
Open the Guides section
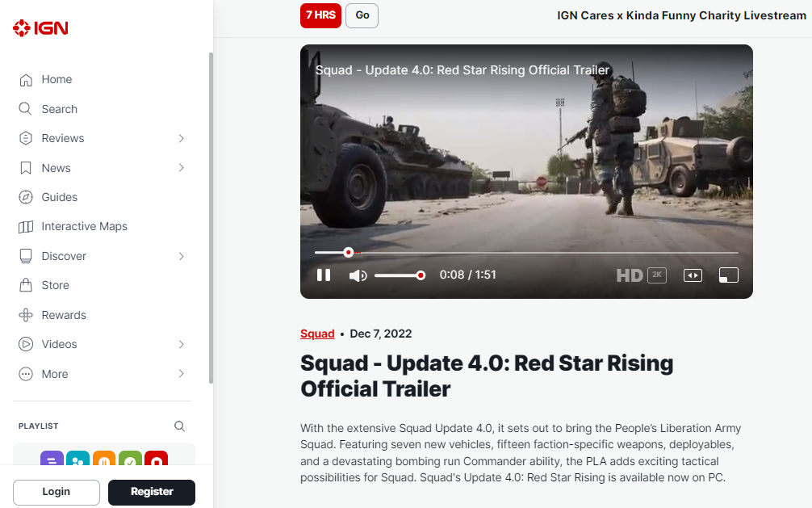pyautogui.click(x=59, y=197)
